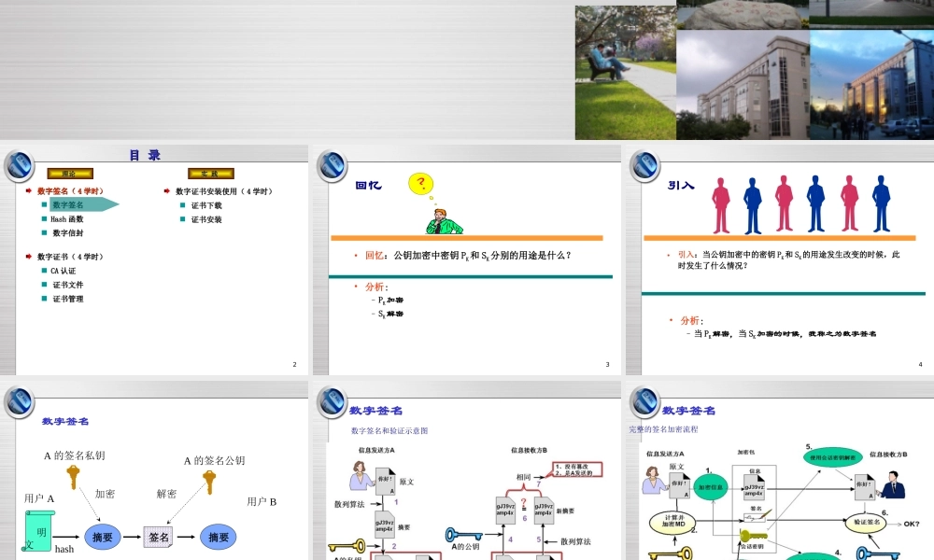Click the thinking cartoon character on the 回忆 slide

445,221
